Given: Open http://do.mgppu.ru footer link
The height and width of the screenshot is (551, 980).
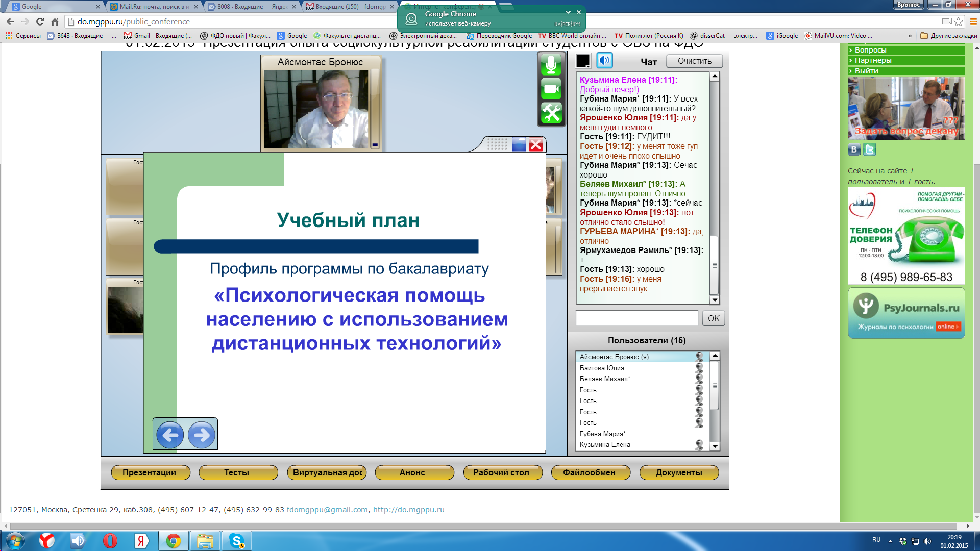Looking at the screenshot, I should [408, 510].
